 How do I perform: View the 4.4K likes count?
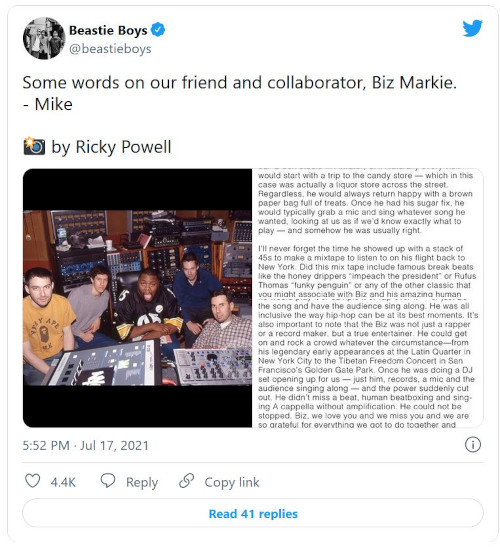pos(63,482)
